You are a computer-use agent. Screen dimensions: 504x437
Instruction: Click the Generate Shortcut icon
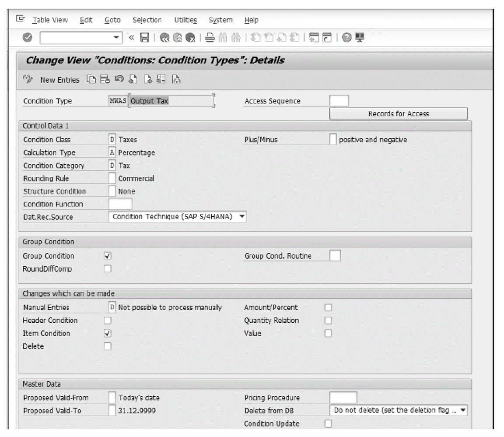click(x=327, y=38)
